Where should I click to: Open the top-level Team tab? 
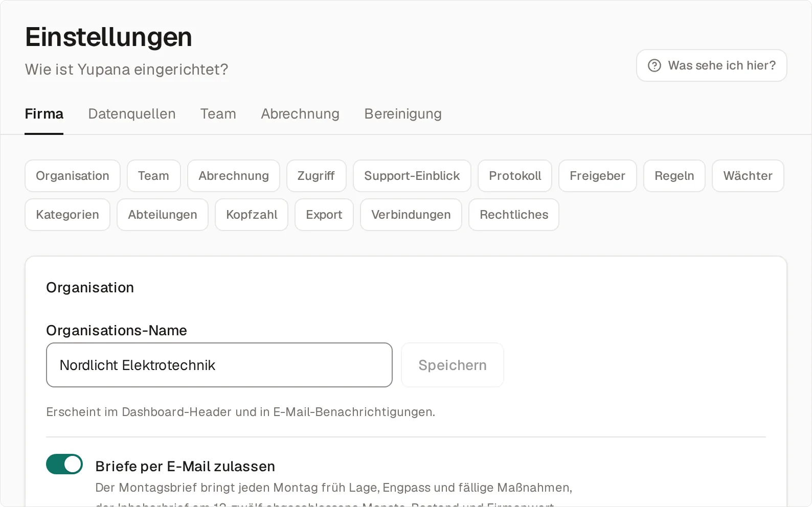pyautogui.click(x=218, y=113)
